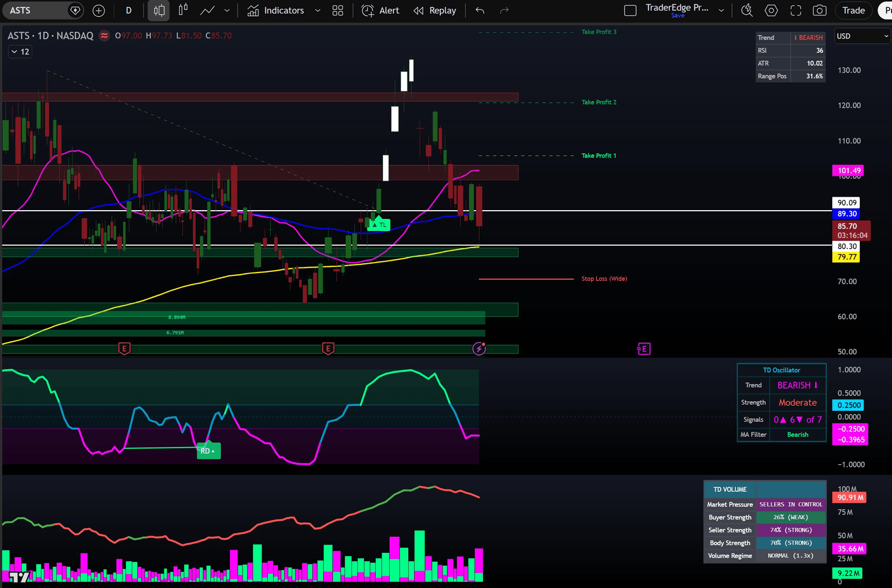892x588 pixels.
Task: Click the delayed data wave icon
Action: [104, 36]
